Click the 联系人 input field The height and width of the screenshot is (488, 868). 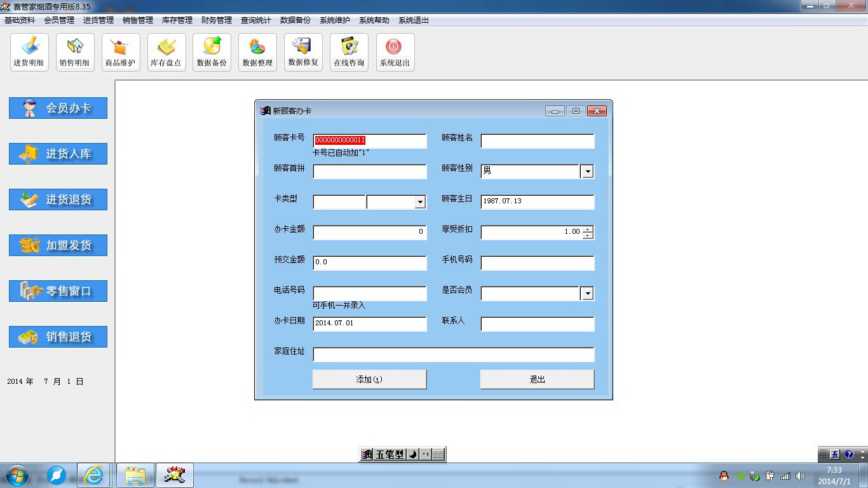tap(538, 324)
